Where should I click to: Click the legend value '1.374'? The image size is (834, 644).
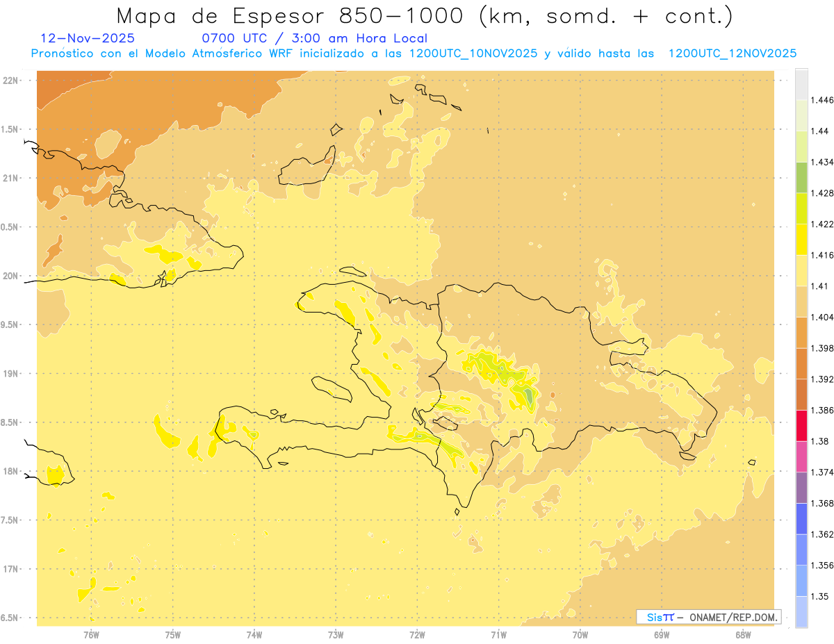(823, 472)
